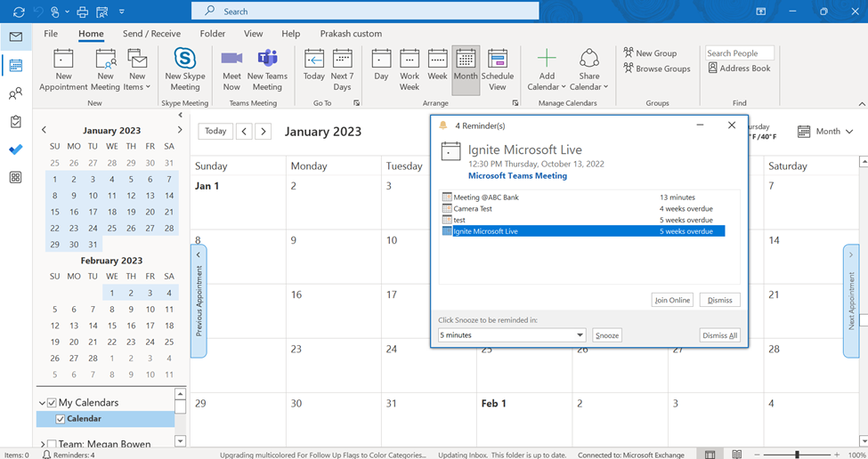
Task: Open the Month view dropdown at top right
Action: coord(825,131)
